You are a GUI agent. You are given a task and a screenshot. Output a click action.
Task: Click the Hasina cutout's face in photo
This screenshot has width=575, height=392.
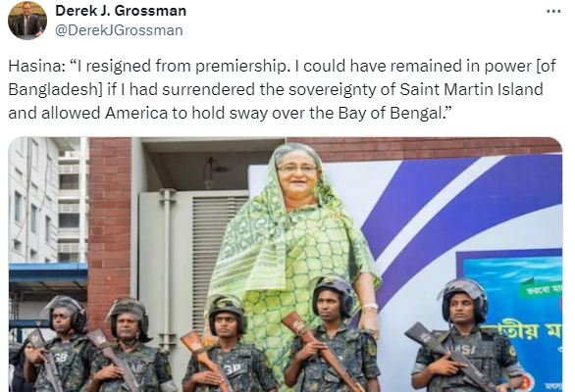[297, 174]
